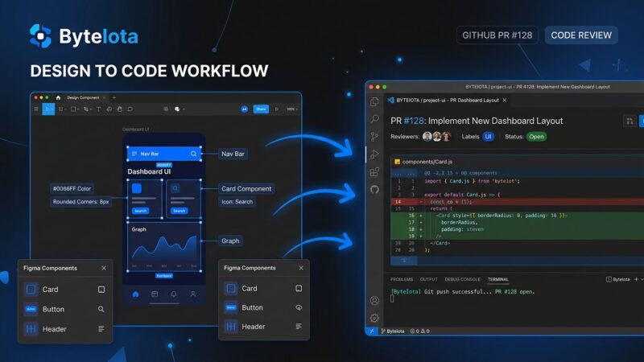Image resolution: width=644 pixels, height=362 pixels.
Task: Open Run and Debug in VS Code sidebar
Action: tap(374, 154)
